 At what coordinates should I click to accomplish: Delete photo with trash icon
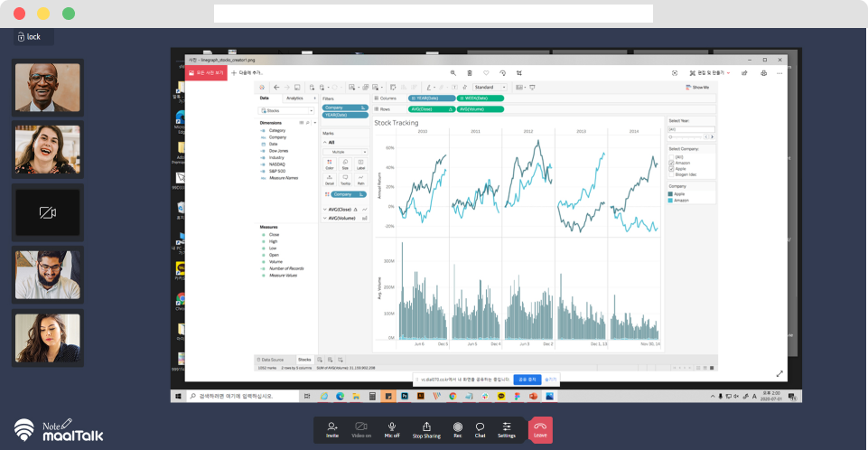click(x=470, y=72)
